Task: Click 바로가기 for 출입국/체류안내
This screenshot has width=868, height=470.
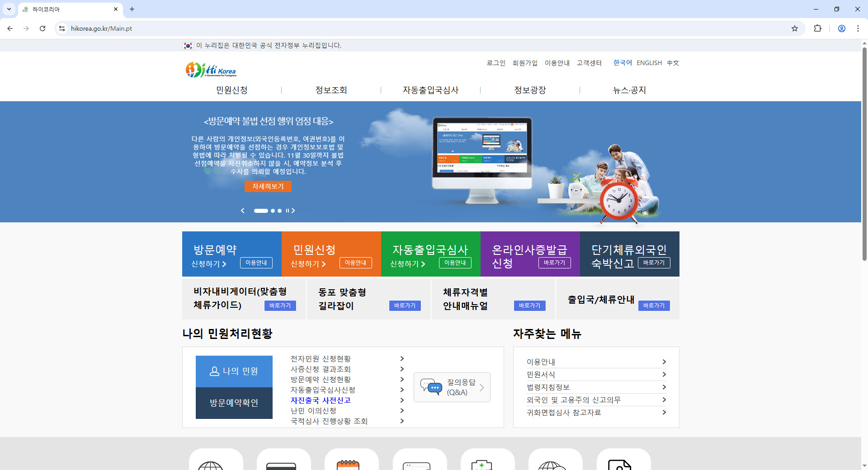Action: coord(654,305)
